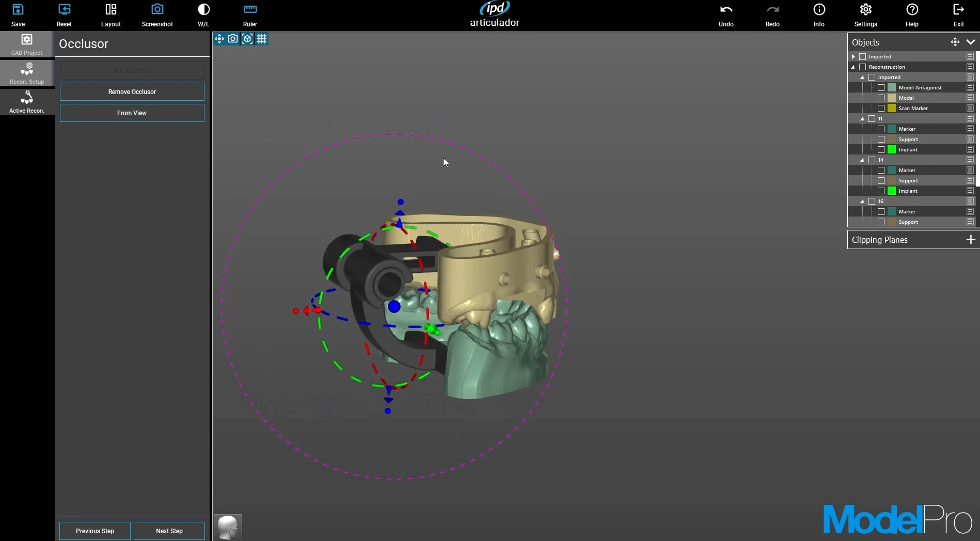Go to Previous Step
Screen dimensions: 980x541
click(95, 531)
